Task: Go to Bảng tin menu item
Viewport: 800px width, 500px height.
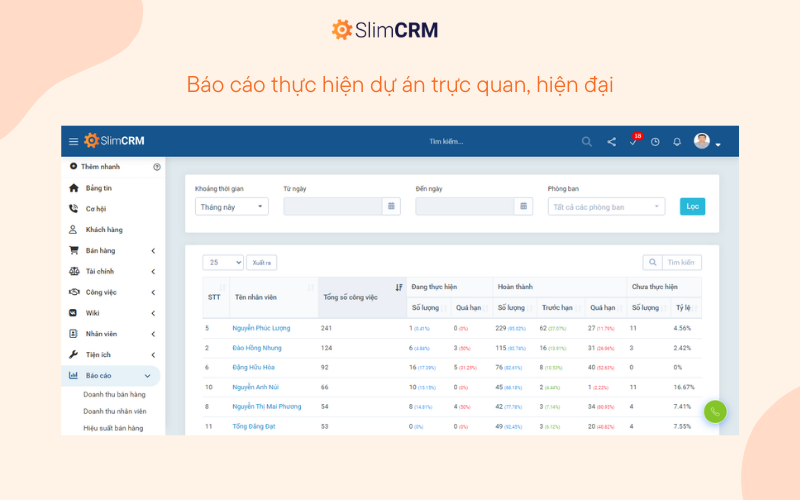Action: (x=98, y=188)
